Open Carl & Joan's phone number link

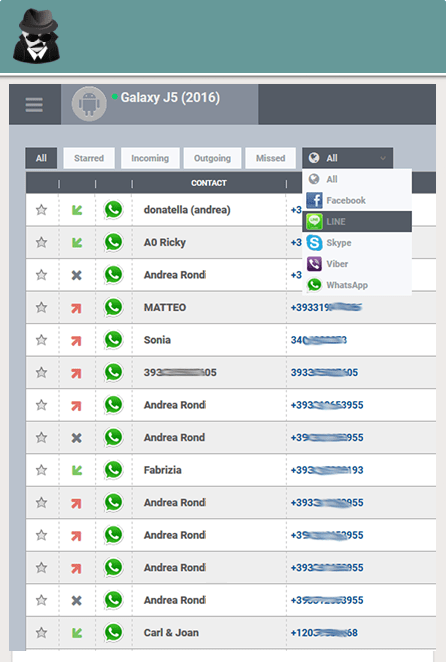coord(324,632)
